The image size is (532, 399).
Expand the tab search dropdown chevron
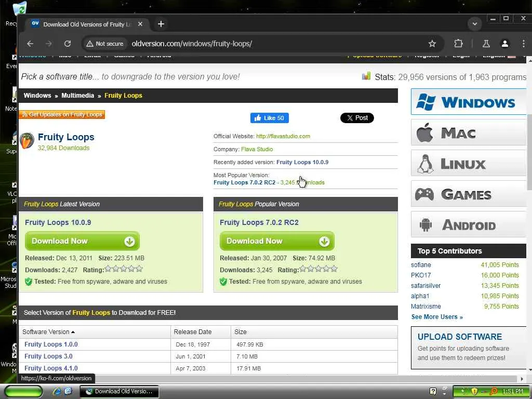click(475, 24)
